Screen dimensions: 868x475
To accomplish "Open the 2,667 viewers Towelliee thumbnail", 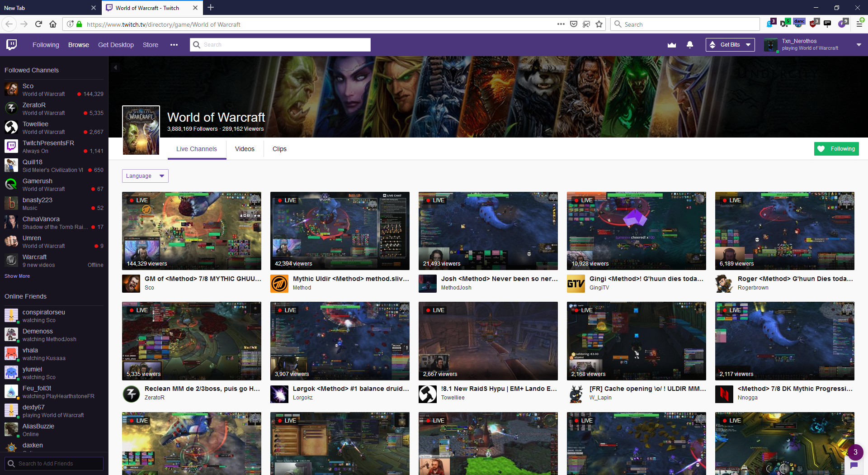I will [488, 341].
